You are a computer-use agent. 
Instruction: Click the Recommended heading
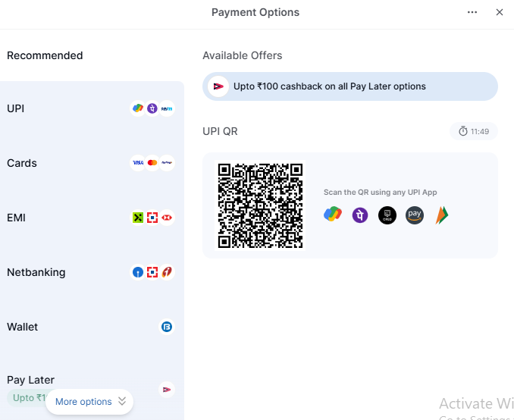pyautogui.click(x=45, y=55)
